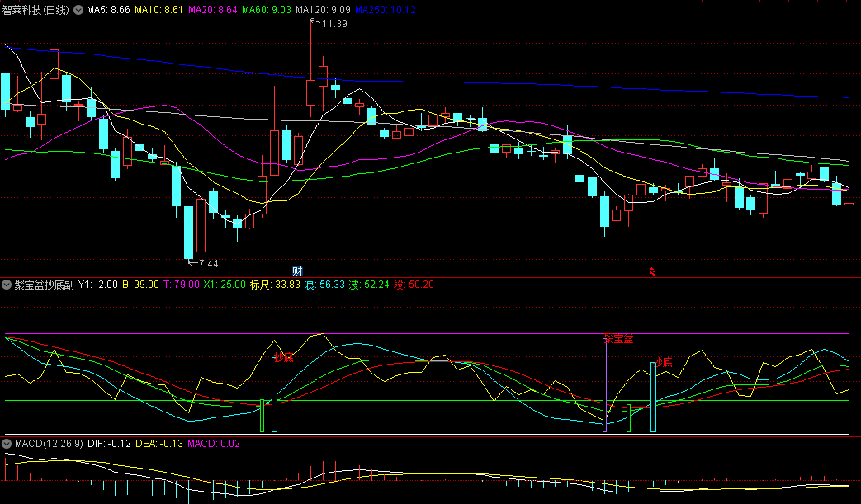The width and height of the screenshot is (861, 504).
Task: Click the MACD: 0.02 value
Action: point(214,444)
